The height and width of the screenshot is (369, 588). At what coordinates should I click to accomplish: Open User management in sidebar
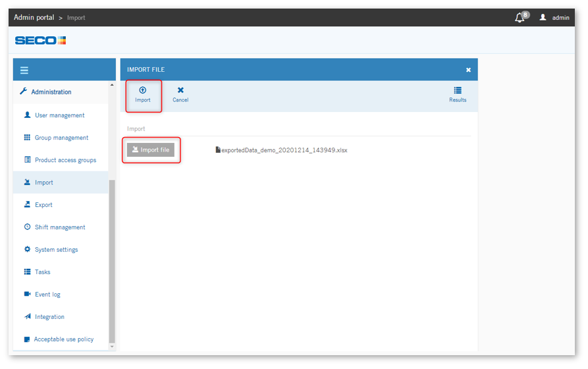(61, 115)
